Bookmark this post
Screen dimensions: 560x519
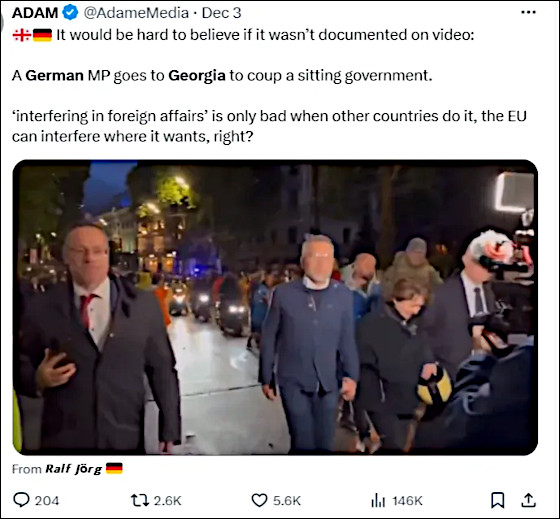pyautogui.click(x=498, y=500)
